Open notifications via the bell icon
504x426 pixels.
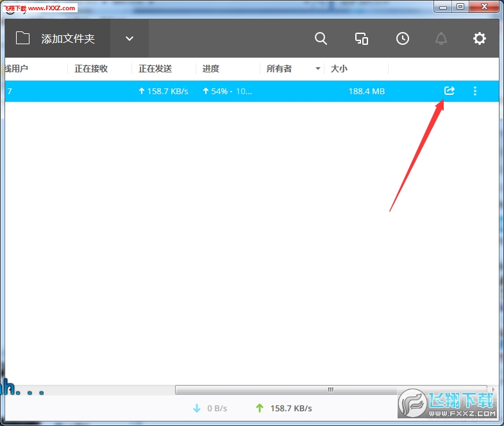pyautogui.click(x=441, y=38)
